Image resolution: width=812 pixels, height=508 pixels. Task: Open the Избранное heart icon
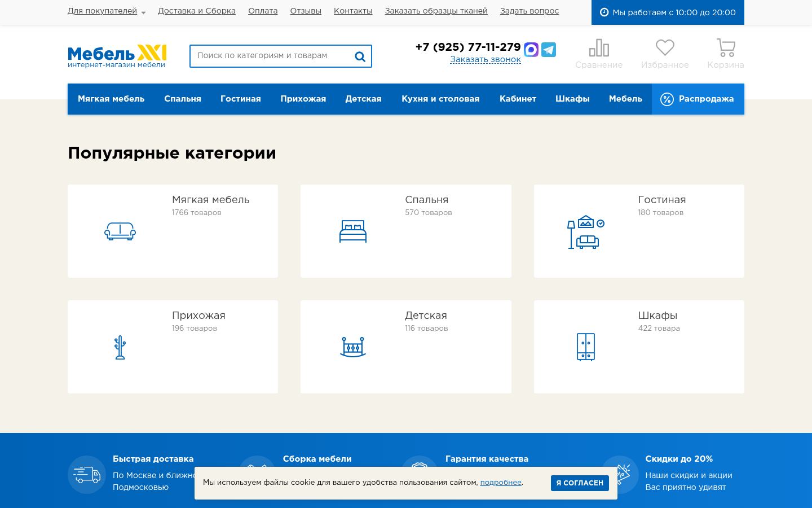(x=665, y=47)
